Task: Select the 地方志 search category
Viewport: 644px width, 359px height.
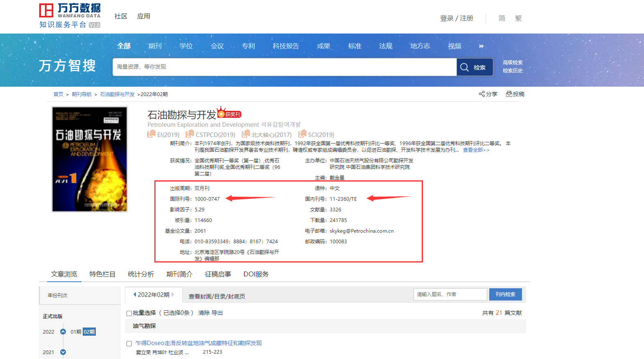Action: 420,46
